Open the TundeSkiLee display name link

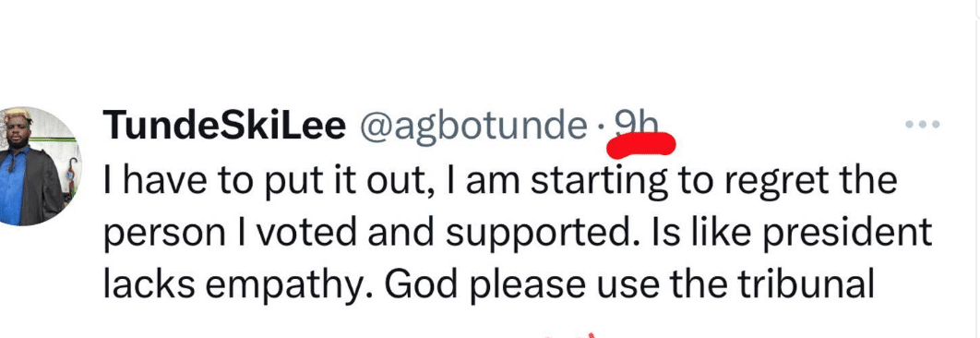tap(224, 126)
